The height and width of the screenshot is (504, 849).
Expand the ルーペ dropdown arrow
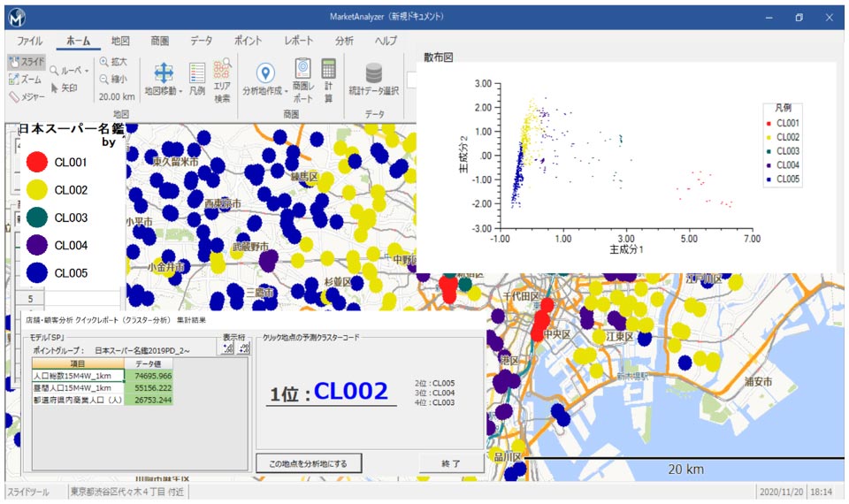[x=86, y=71]
